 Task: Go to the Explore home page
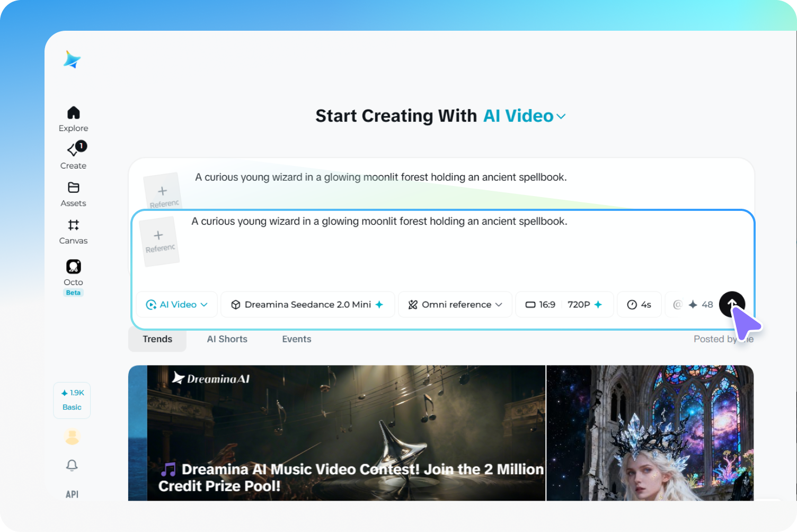[x=74, y=119]
